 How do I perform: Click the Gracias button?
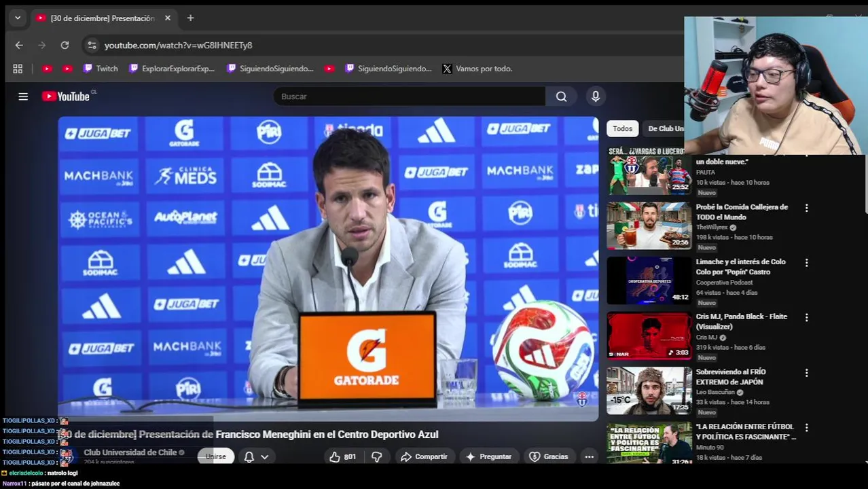[549, 457]
